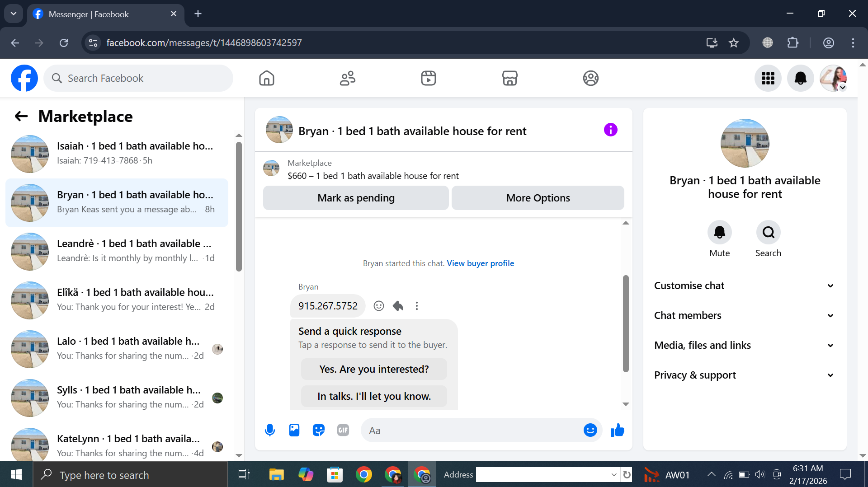Open the browser extensions puzzle icon

click(x=793, y=43)
